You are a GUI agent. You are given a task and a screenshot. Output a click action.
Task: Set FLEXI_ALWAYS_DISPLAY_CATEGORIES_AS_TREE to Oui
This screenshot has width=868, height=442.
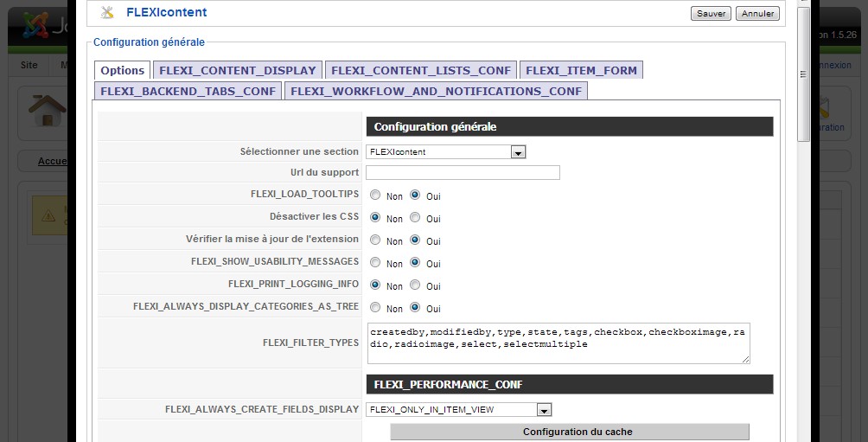415,307
